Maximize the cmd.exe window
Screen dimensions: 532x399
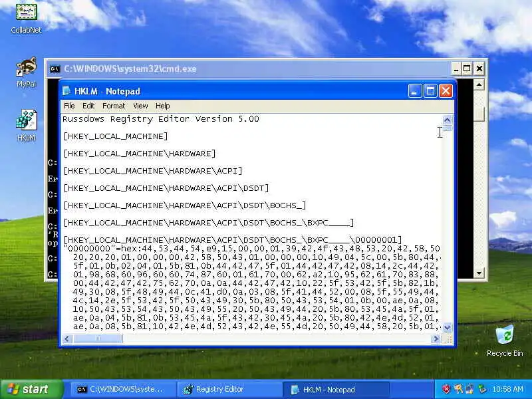point(467,69)
